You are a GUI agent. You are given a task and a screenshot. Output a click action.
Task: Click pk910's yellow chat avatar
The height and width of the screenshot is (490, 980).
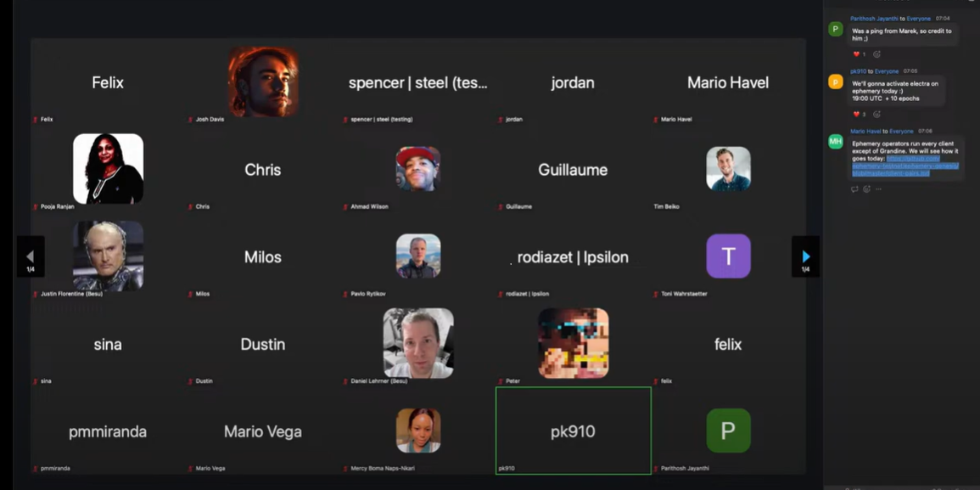pyautogui.click(x=836, y=82)
